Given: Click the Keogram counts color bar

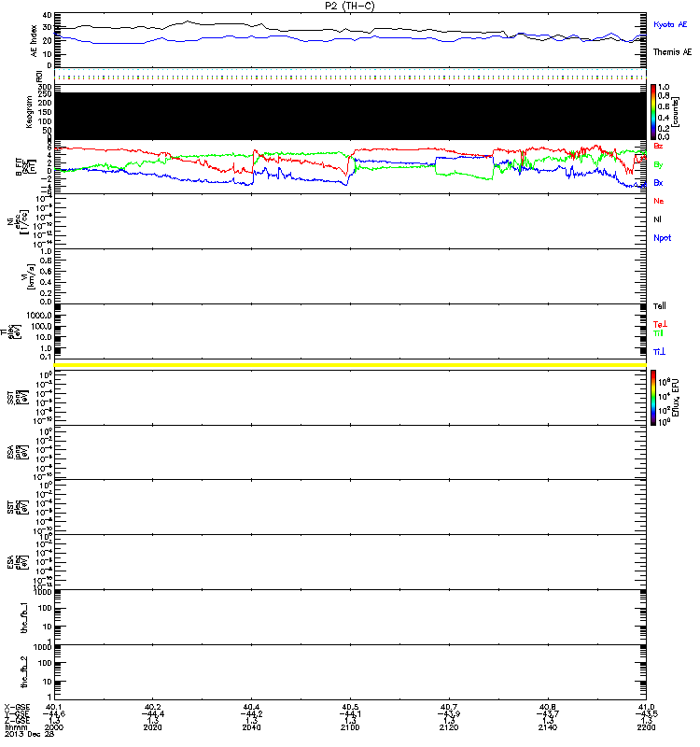Looking at the screenshot, I should coord(654,111).
